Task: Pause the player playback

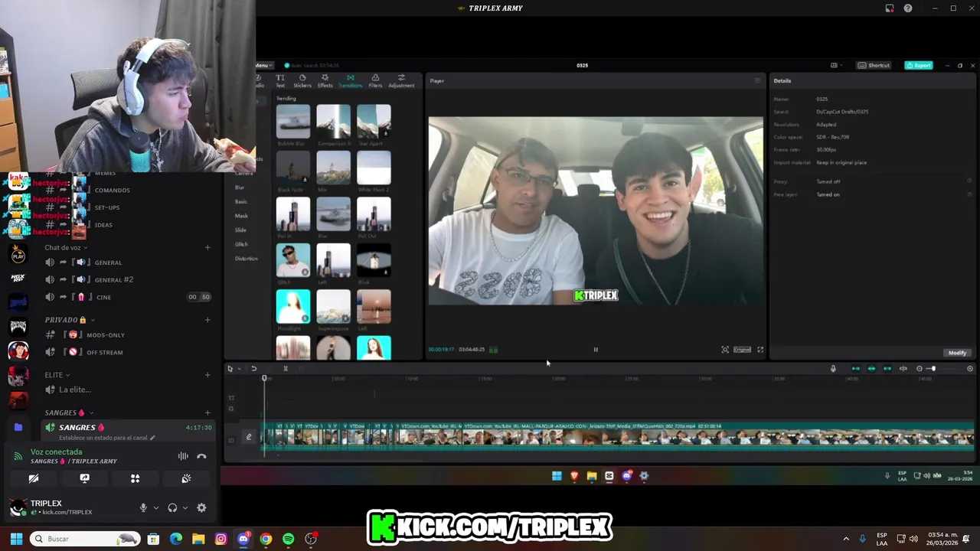Action: coord(596,350)
